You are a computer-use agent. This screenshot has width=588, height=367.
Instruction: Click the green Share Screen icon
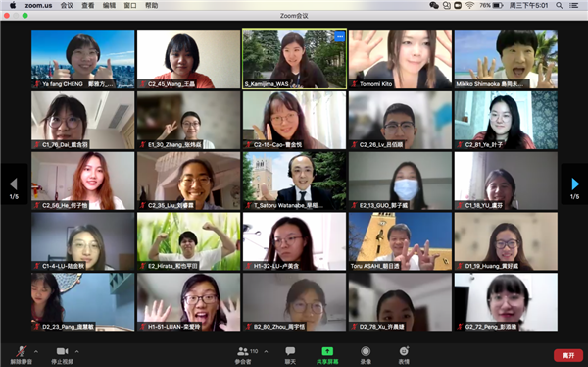(x=327, y=351)
